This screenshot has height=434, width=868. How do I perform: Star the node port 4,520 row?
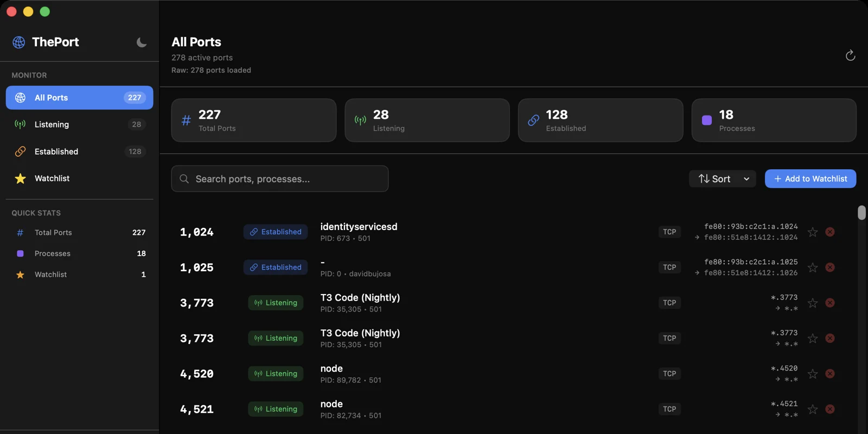click(x=813, y=374)
